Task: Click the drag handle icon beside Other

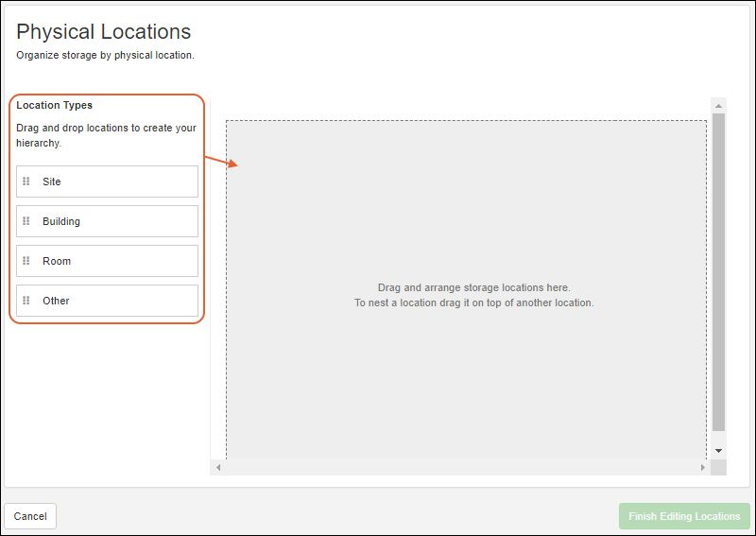Action: tap(26, 301)
